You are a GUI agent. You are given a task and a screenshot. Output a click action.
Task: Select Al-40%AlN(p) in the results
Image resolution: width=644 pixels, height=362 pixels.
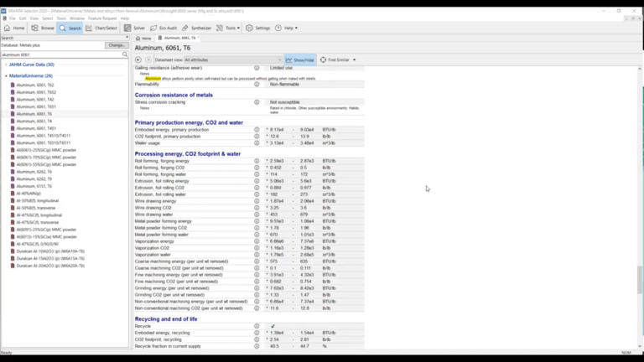coord(29,194)
